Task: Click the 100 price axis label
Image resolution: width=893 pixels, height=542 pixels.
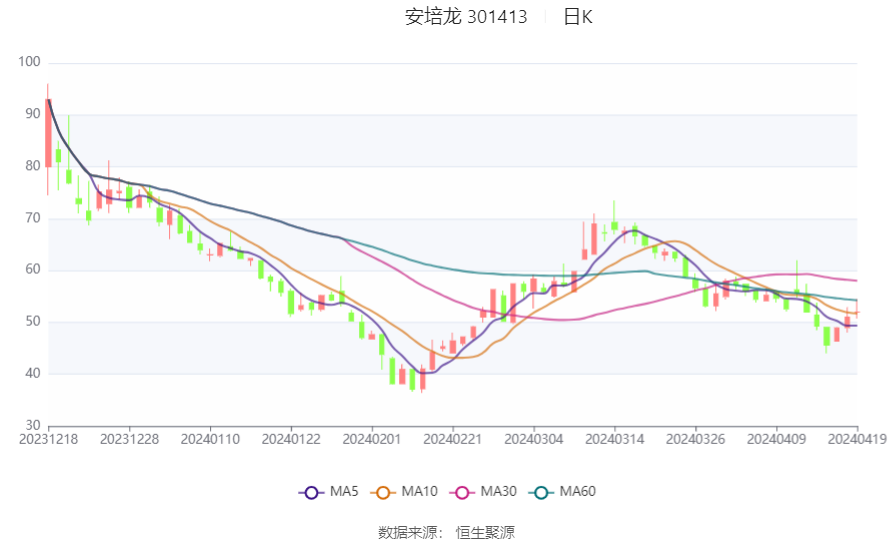Action: (29, 61)
